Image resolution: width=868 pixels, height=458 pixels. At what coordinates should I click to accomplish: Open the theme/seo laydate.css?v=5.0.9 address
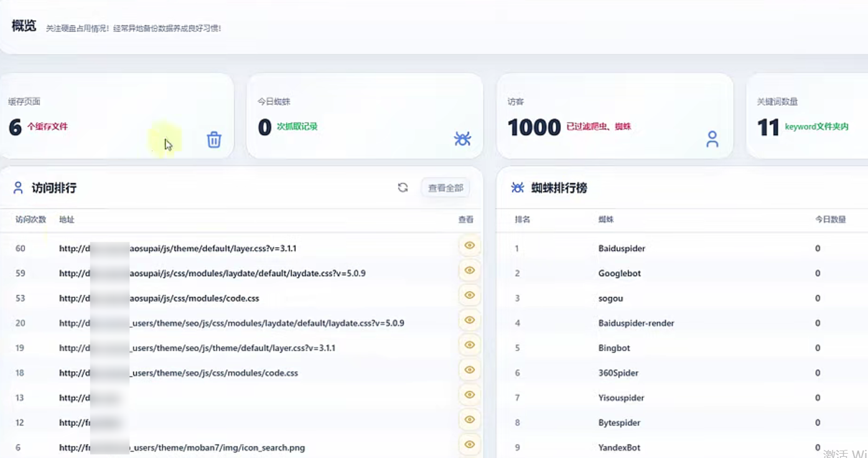(231, 323)
